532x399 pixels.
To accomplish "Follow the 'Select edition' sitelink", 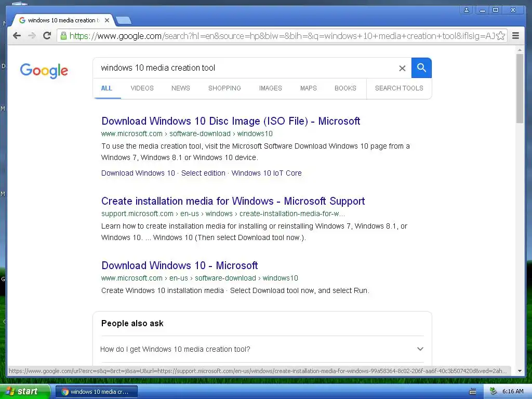I will (x=203, y=173).
